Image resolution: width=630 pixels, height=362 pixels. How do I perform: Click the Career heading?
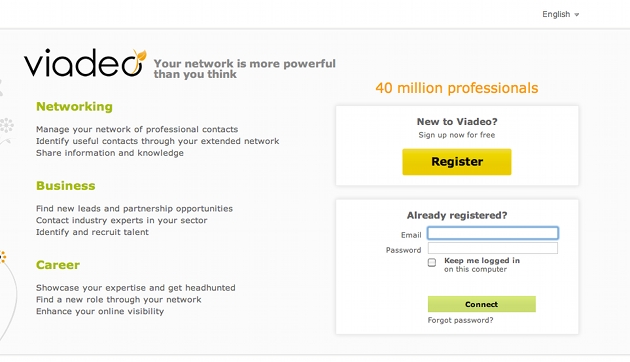58,265
